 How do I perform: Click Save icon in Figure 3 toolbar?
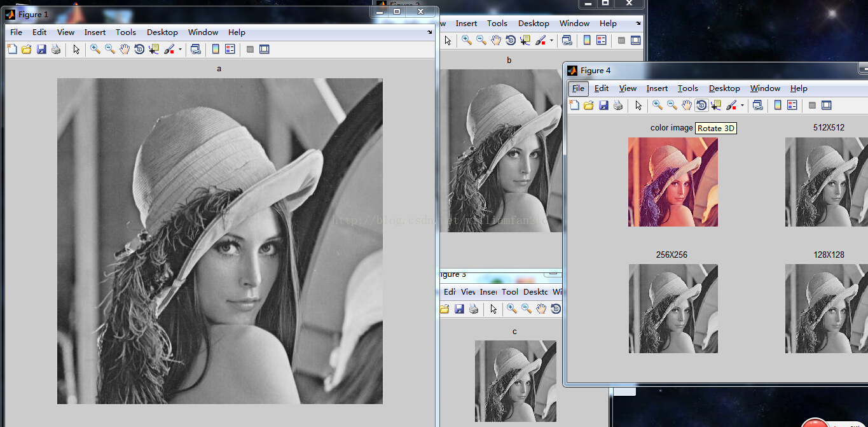point(459,309)
